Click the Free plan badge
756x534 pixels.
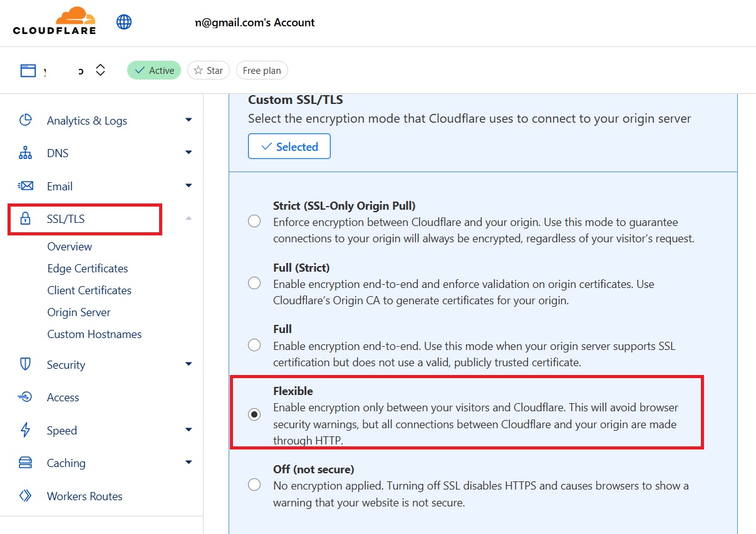[262, 70]
